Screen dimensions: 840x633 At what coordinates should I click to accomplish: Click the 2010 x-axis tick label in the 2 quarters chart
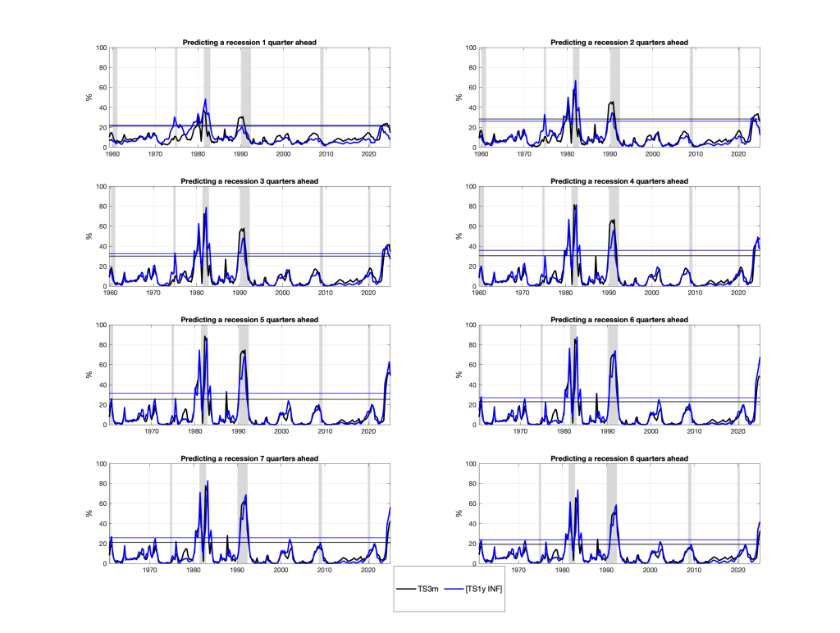[x=696, y=154]
